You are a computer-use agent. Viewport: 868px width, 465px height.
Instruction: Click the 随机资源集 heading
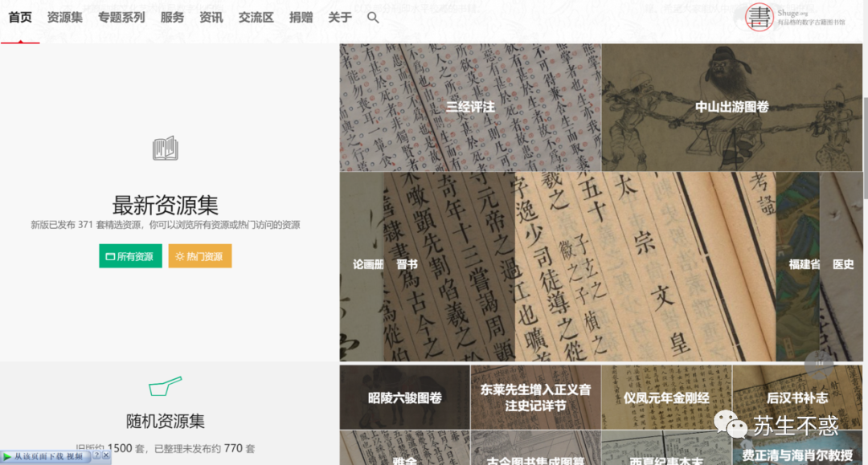click(165, 422)
